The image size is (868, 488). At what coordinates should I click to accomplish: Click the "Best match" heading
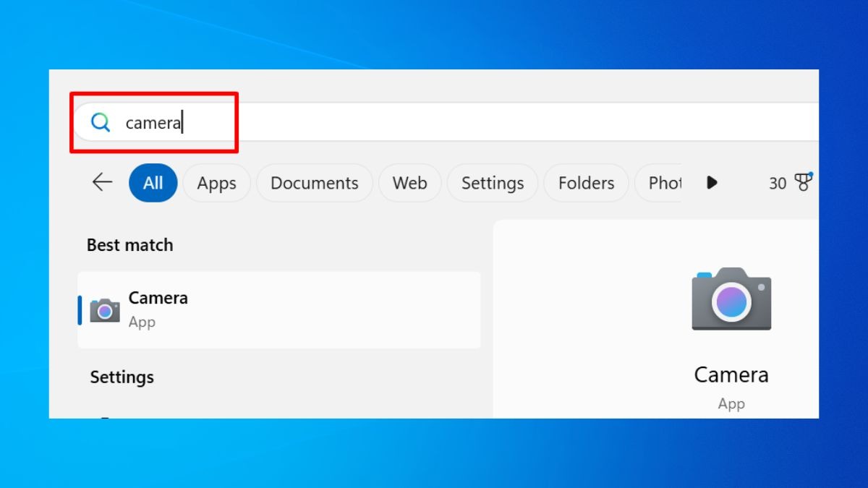tap(130, 245)
